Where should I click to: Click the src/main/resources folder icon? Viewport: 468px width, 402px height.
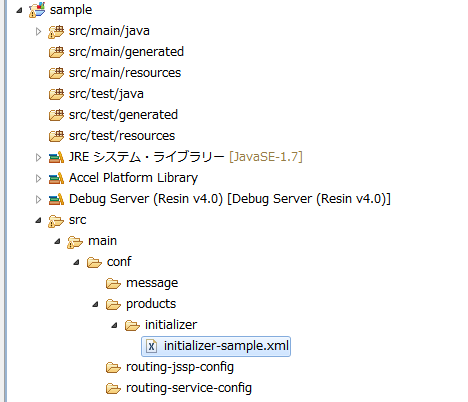click(x=56, y=73)
